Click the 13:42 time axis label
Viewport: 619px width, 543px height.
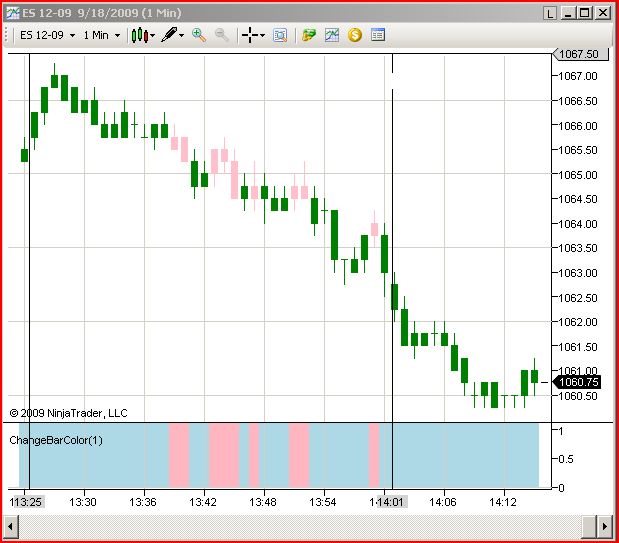click(x=203, y=502)
